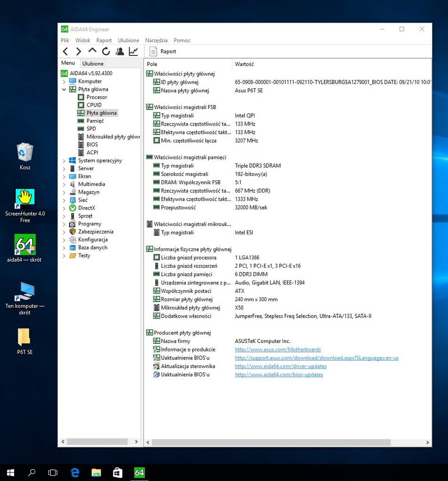
Task: Go back with the left arrow toolbar icon
Action: click(x=65, y=51)
